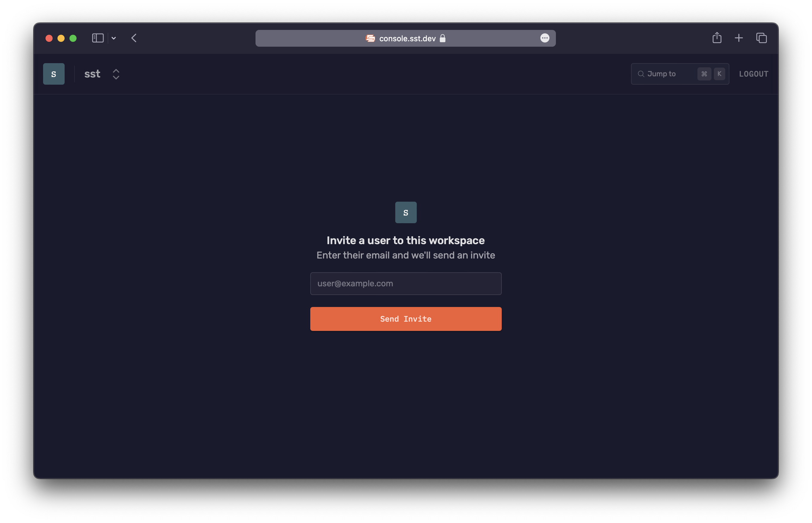The height and width of the screenshot is (523, 812).
Task: Click the browser share/export icon
Action: (x=717, y=38)
